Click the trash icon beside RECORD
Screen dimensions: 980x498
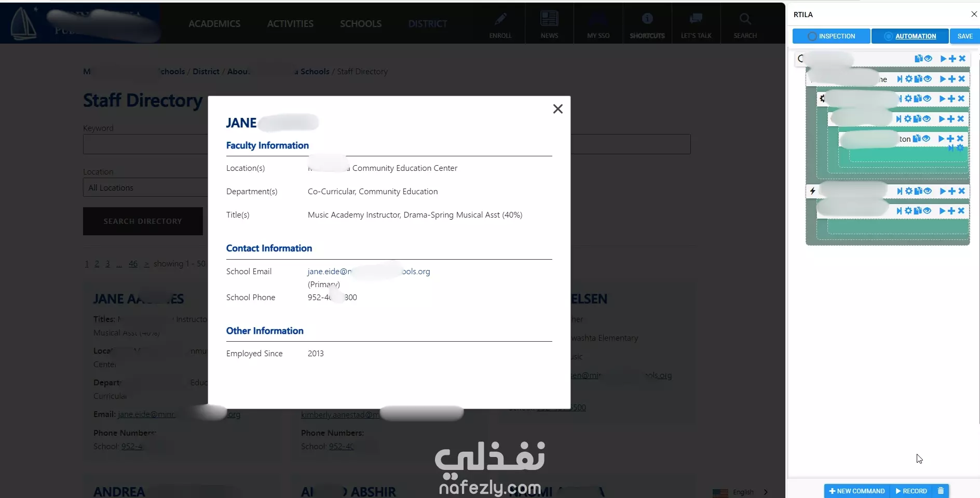(941, 491)
